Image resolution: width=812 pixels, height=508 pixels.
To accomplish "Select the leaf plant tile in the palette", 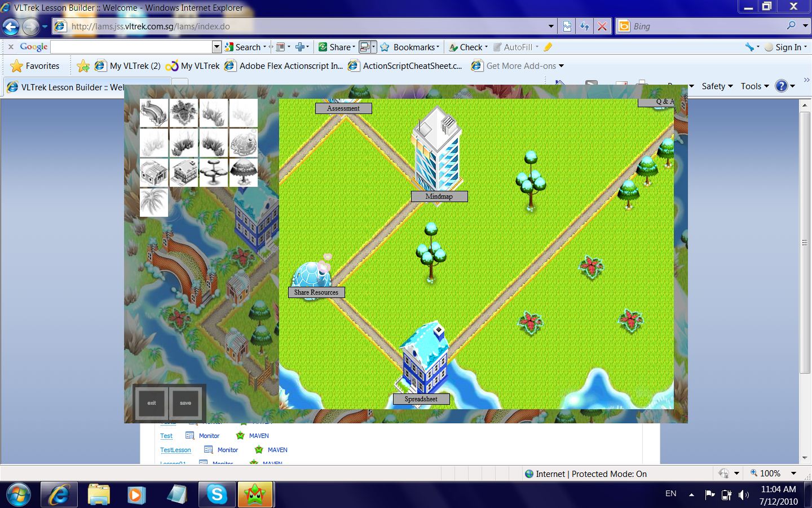I will (184, 113).
